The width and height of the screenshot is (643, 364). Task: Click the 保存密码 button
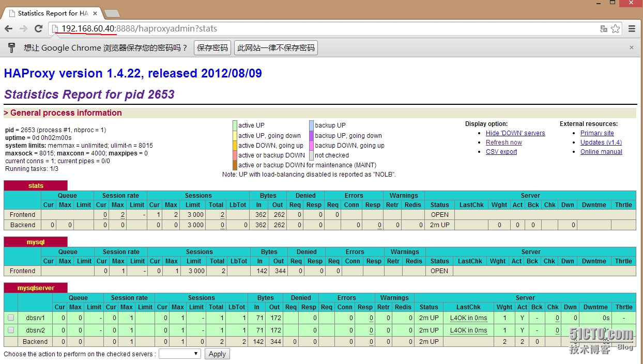point(212,48)
